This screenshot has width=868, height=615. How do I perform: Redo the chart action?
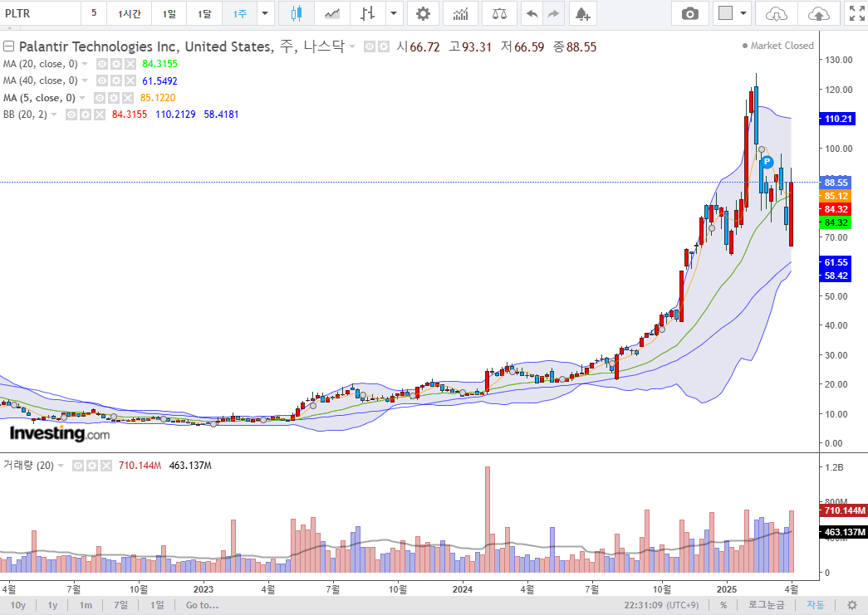pyautogui.click(x=553, y=13)
